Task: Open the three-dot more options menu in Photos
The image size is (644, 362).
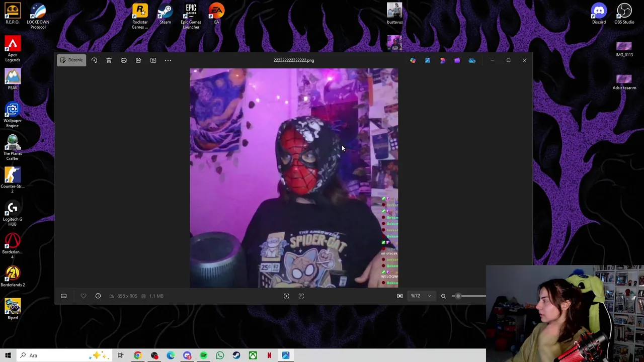Action: pyautogui.click(x=168, y=60)
